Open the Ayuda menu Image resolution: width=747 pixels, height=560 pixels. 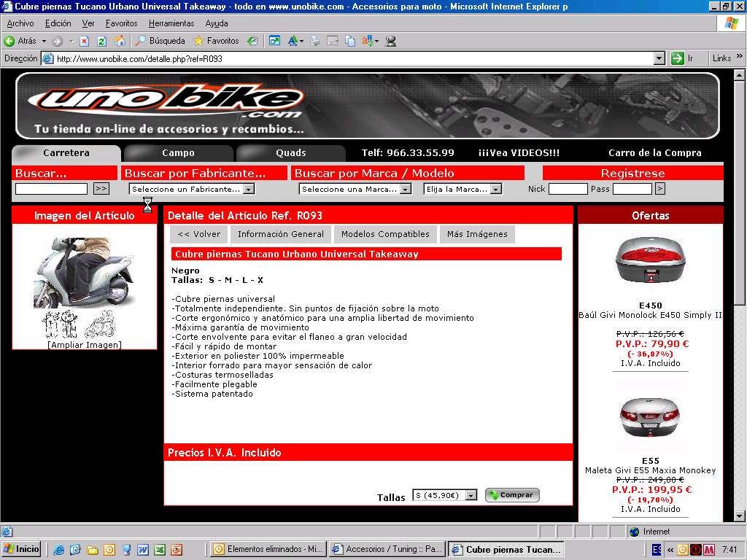[217, 23]
